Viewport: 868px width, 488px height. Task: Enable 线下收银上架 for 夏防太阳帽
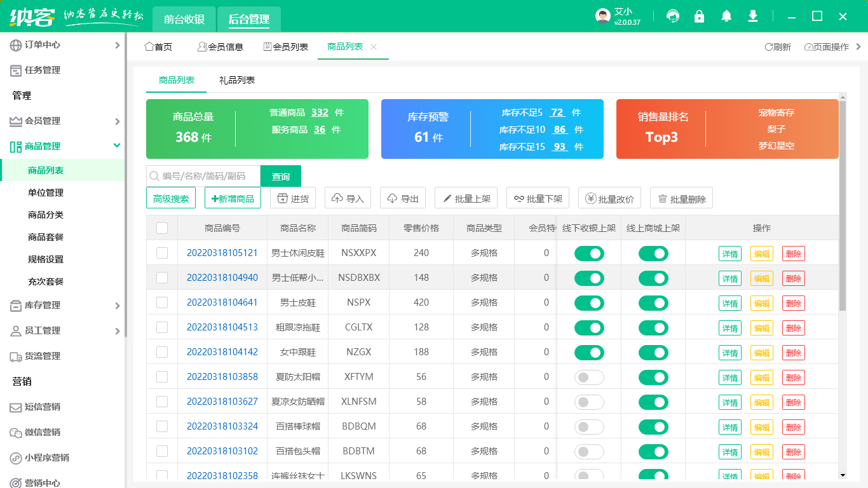click(589, 377)
